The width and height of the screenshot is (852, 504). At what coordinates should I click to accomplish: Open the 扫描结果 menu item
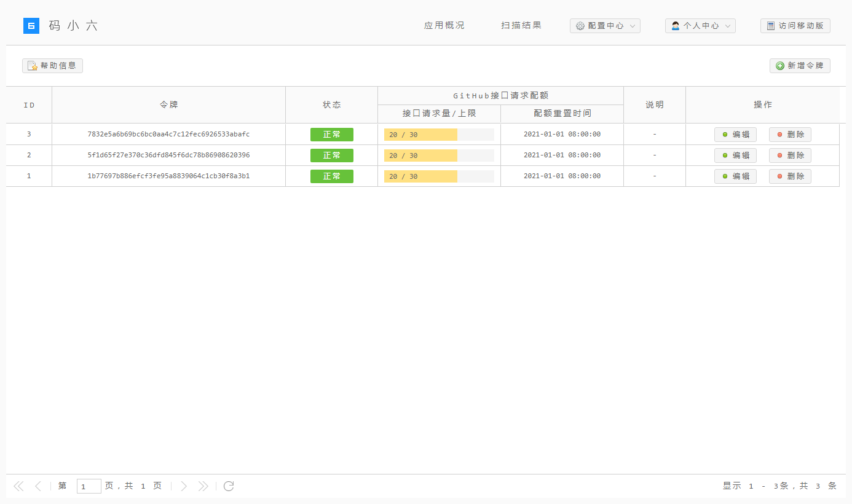click(x=521, y=26)
